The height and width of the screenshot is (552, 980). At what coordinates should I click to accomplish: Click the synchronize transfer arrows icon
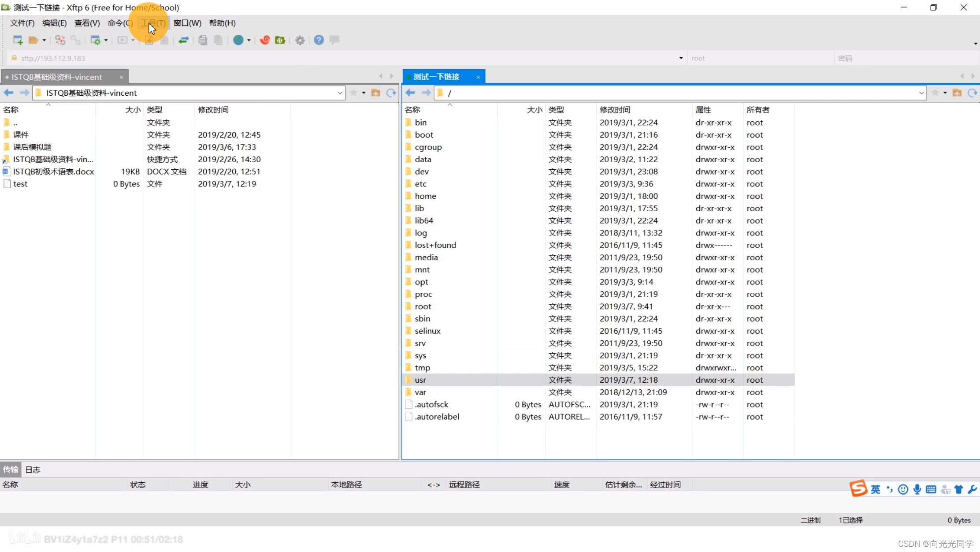183,40
